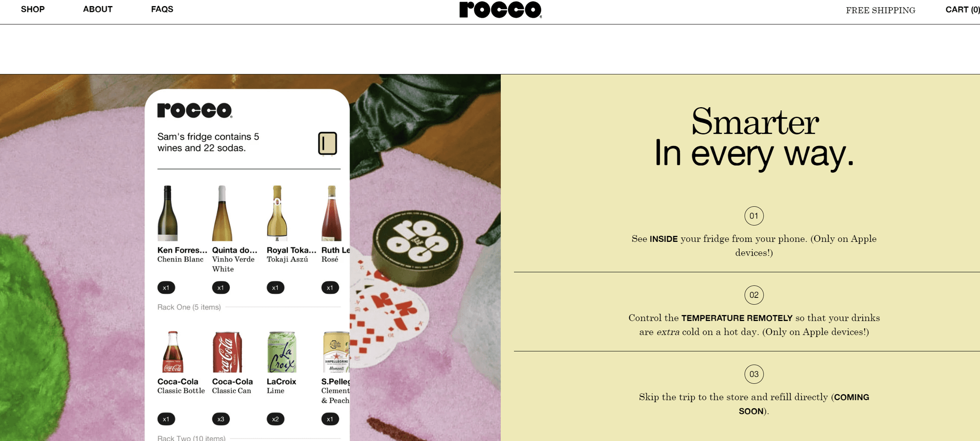Click the Royal Tokaji Aszú bottle image
This screenshot has width=980, height=441.
coord(277,213)
